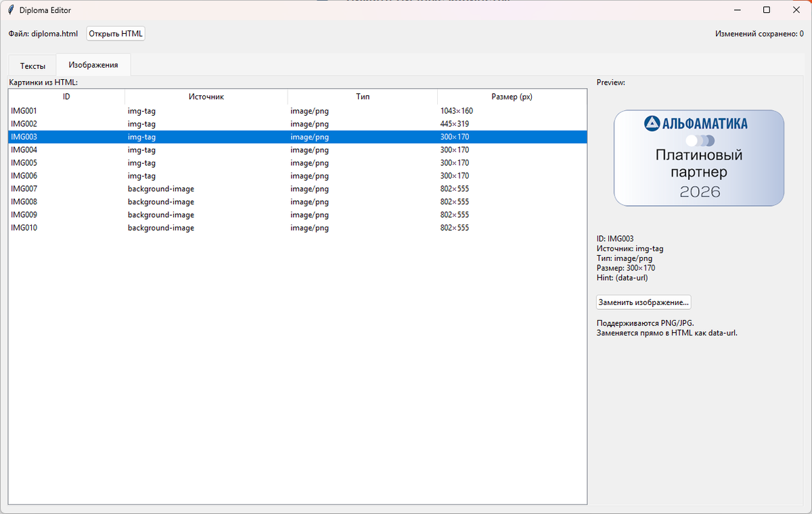Select row IMG007 in the image list
Screen dimensions: 812x514
click(298, 189)
